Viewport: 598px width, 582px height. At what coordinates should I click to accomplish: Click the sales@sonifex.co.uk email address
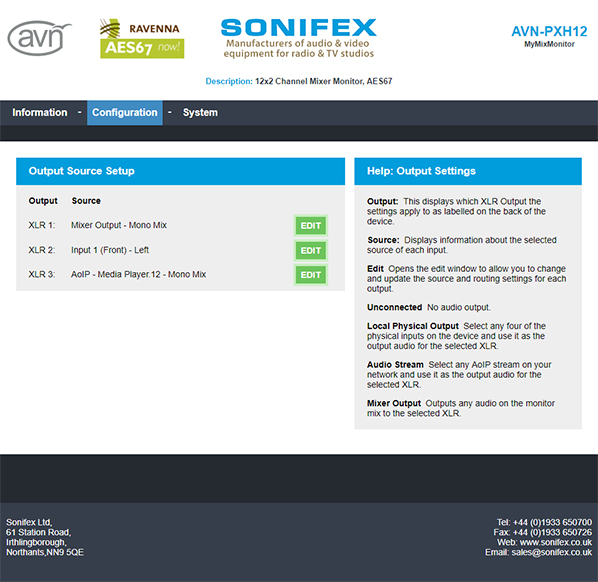[x=551, y=552]
